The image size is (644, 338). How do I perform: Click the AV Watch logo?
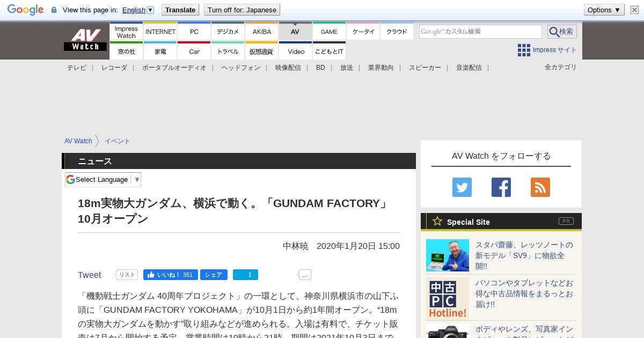85,40
